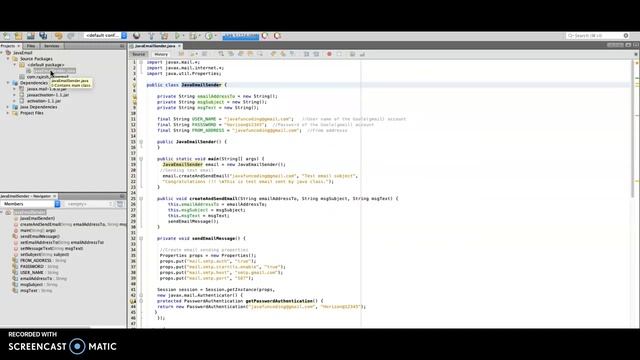Image resolution: width=640 pixels, height=360 pixels.
Task: Select sendEmailMessage() in Navigator
Action: coord(40,236)
